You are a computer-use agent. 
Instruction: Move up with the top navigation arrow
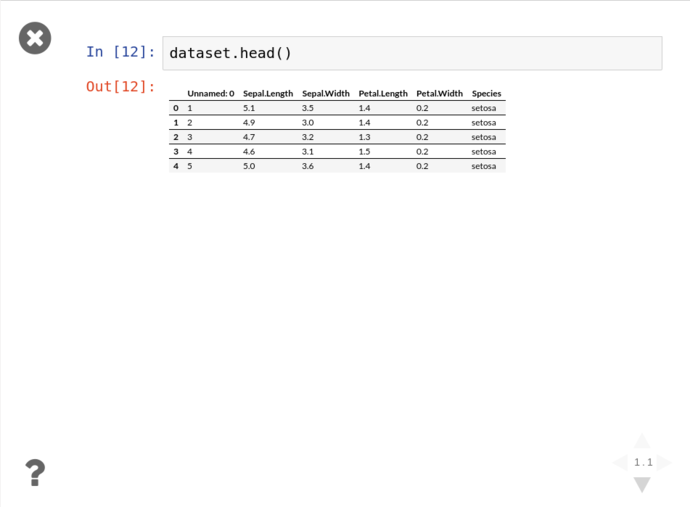coord(642,441)
